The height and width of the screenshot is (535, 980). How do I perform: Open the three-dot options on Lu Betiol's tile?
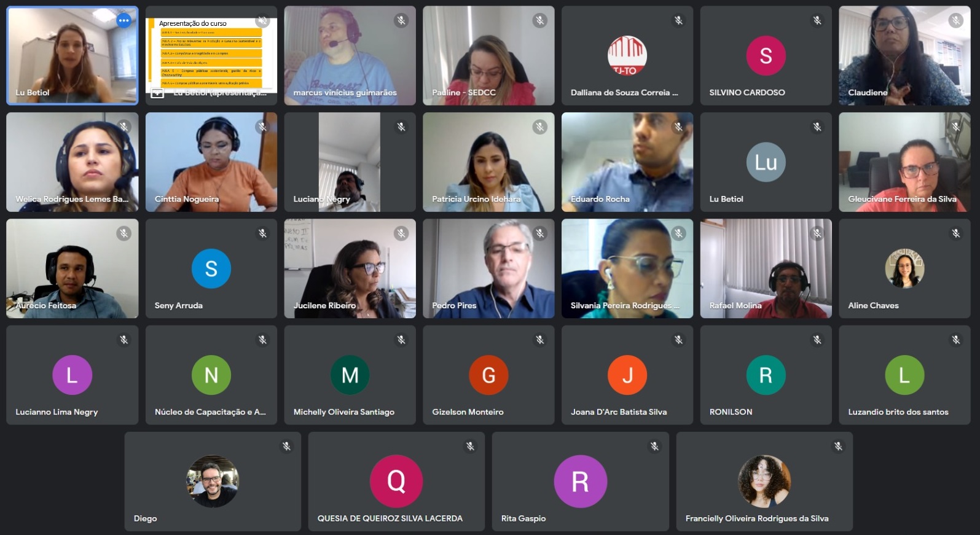(124, 20)
